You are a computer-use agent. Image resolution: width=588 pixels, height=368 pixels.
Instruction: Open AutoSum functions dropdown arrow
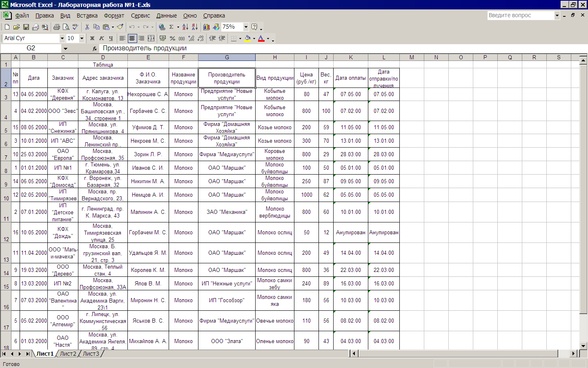[x=178, y=27]
